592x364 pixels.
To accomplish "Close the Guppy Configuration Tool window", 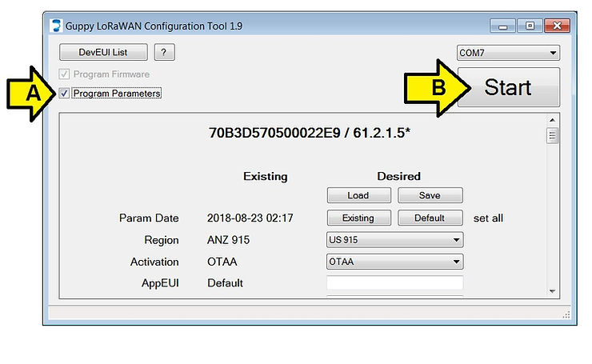I will pyautogui.click(x=557, y=26).
